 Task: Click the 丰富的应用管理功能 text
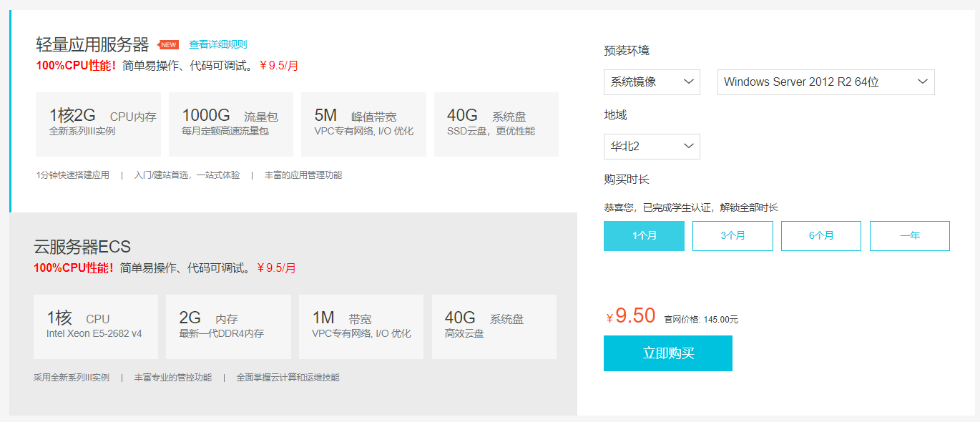(x=303, y=175)
